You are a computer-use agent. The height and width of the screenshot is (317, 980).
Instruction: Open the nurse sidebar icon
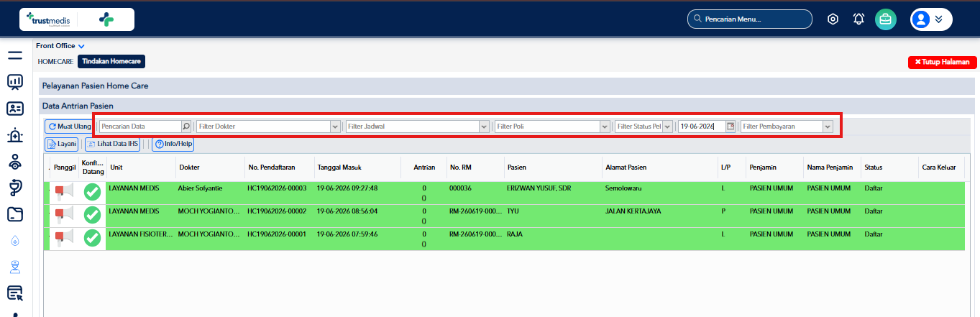click(15, 267)
